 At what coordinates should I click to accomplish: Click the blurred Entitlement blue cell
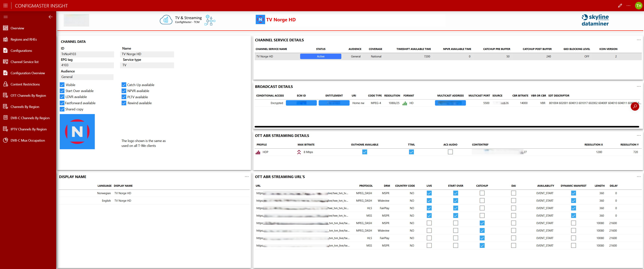[334, 103]
